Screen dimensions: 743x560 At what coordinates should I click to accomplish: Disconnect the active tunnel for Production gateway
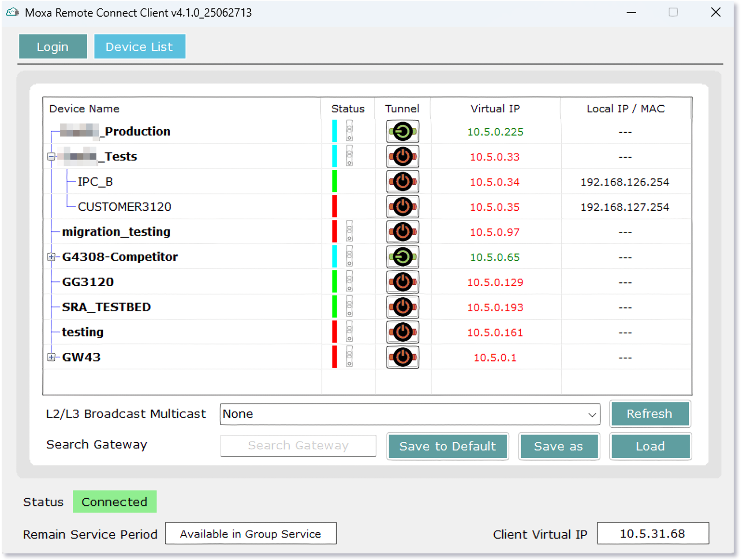click(x=402, y=131)
